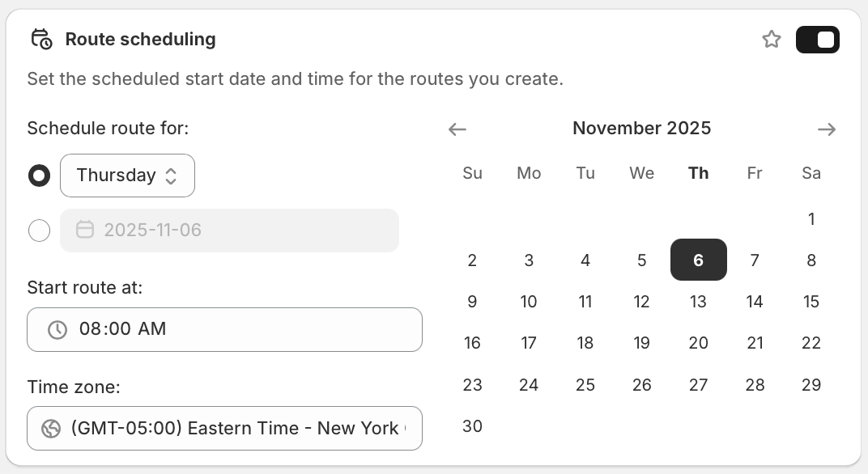Click the selected date November 6
This screenshot has height=474, width=868.
(698, 260)
